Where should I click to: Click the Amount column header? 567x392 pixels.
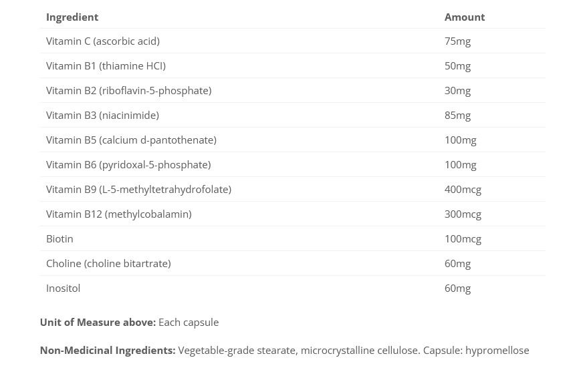(465, 17)
